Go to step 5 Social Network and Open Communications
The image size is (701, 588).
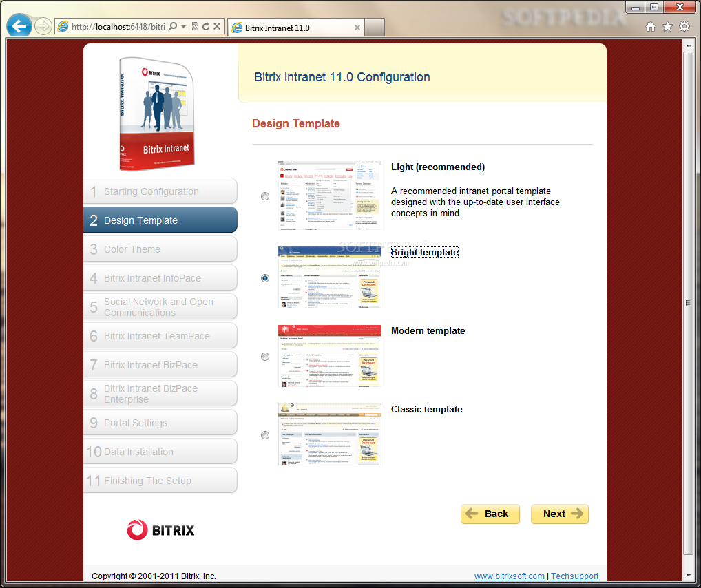160,307
